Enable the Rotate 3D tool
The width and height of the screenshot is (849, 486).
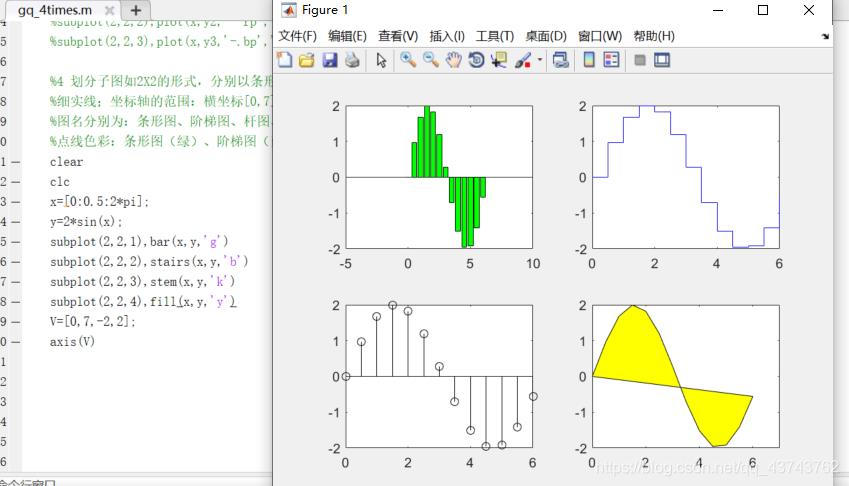[x=476, y=60]
